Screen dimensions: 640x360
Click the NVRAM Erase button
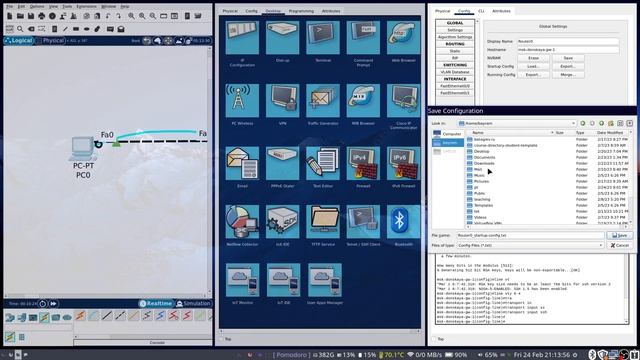pos(533,58)
